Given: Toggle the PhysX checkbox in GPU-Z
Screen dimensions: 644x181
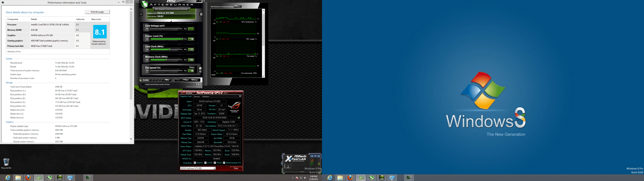Looking at the screenshot, I should pos(215,163).
